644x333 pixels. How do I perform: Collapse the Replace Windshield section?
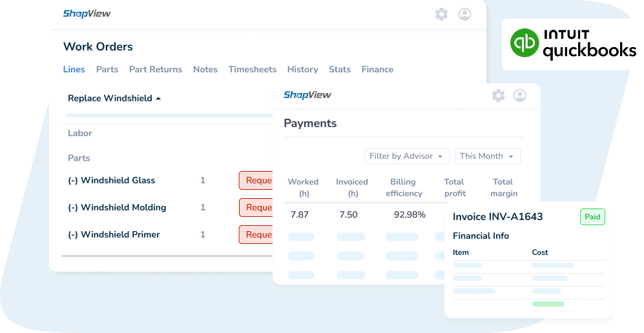coord(114,99)
